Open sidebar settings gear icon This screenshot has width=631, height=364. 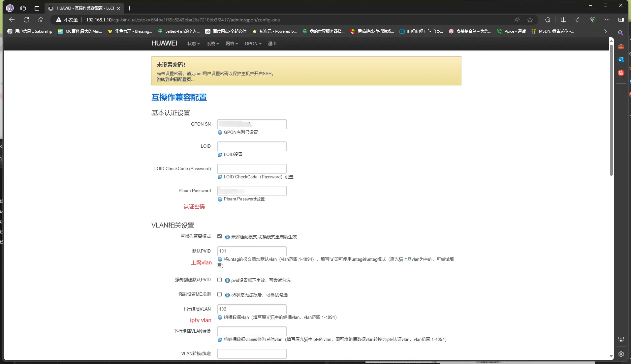point(621,354)
